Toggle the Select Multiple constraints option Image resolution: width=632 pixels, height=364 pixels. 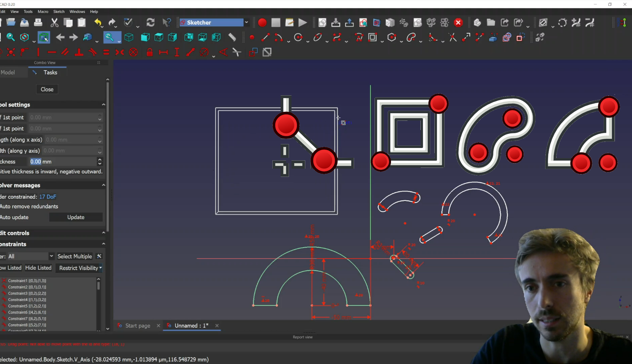point(74,256)
